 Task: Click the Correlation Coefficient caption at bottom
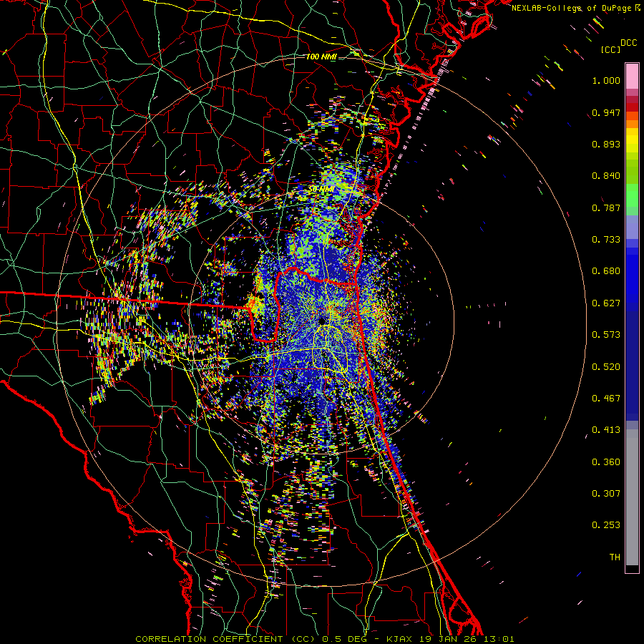(324, 639)
